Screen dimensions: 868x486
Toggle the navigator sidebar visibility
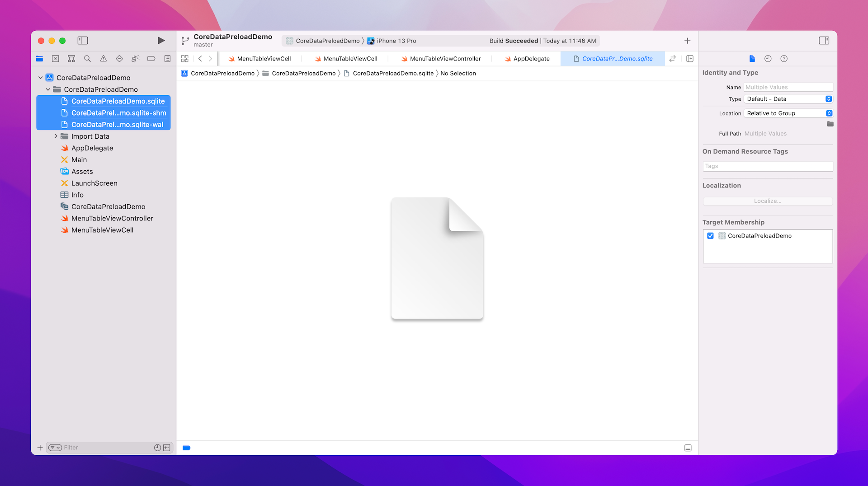(83, 41)
